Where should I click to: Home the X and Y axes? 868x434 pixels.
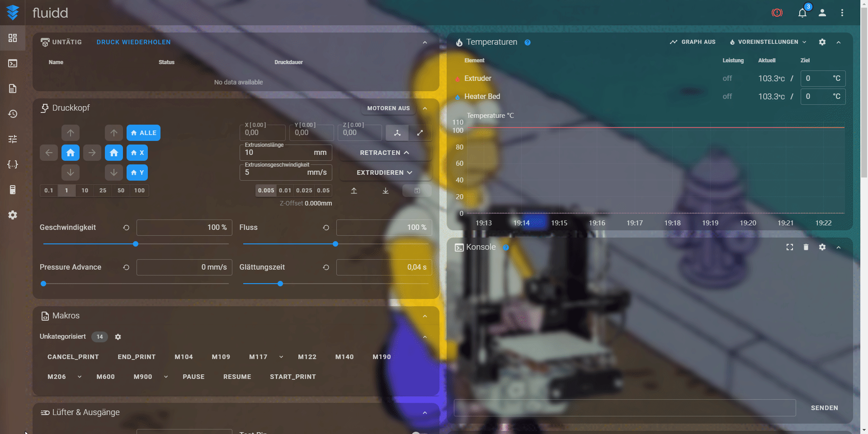(71, 153)
